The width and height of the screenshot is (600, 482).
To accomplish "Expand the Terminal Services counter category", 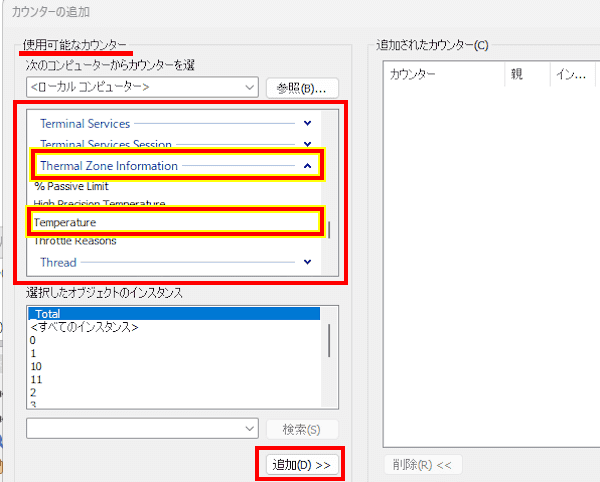I will [x=307, y=124].
